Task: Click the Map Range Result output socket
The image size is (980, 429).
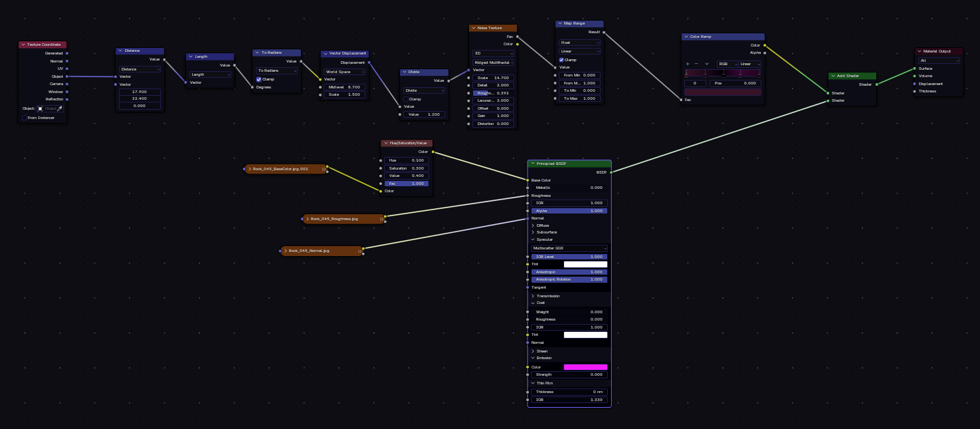Action: coord(604,32)
